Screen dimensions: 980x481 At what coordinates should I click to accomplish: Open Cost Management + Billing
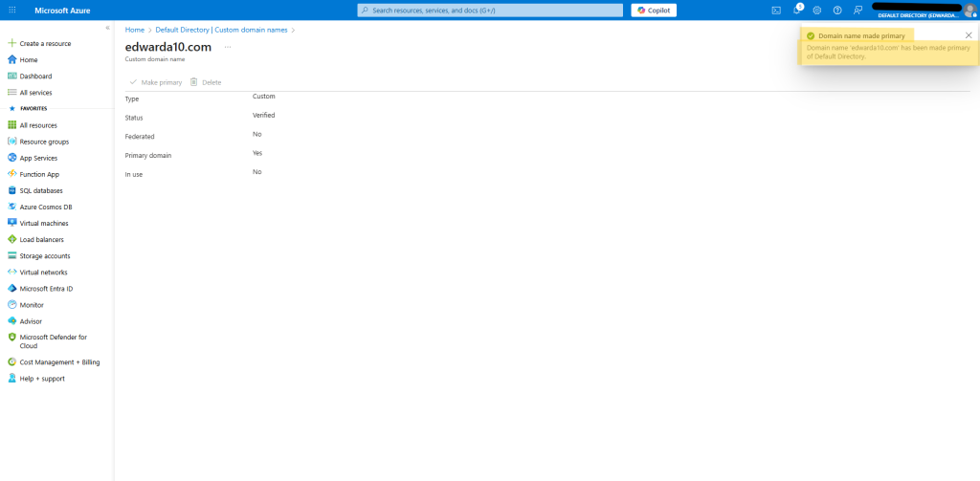[59, 361]
